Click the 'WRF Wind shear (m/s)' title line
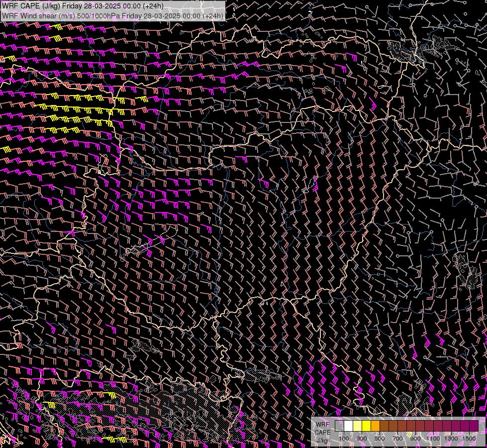This screenshot has height=448, width=487. [x=112, y=16]
